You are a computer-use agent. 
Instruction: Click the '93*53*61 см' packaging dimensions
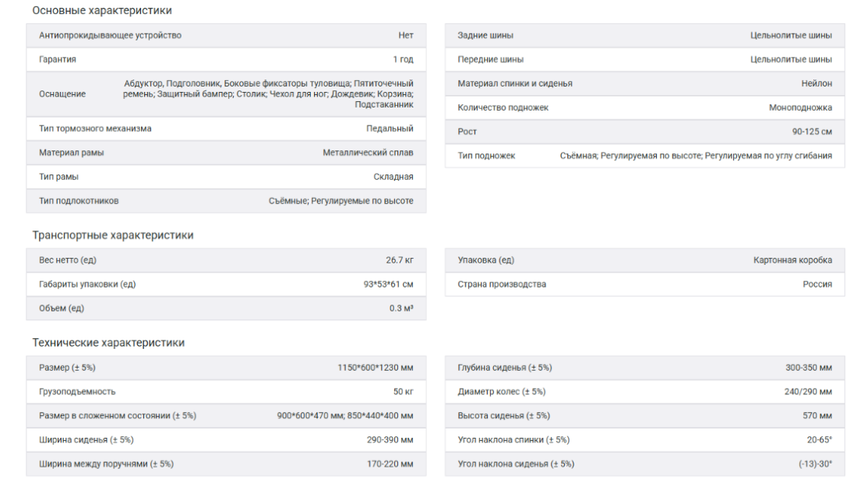(x=388, y=284)
